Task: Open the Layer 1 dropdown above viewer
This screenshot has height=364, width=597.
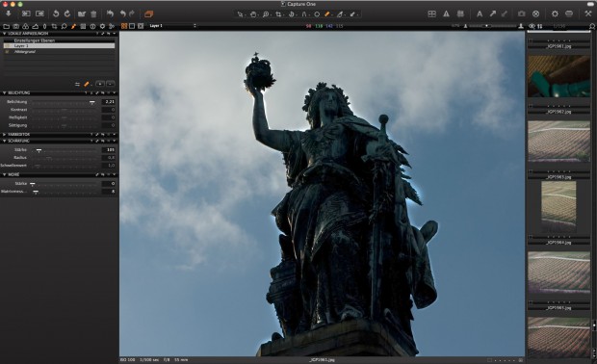Action: pyautogui.click(x=172, y=26)
